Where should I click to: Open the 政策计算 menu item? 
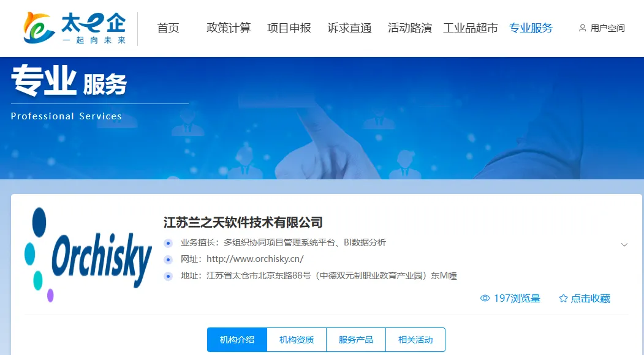click(229, 28)
